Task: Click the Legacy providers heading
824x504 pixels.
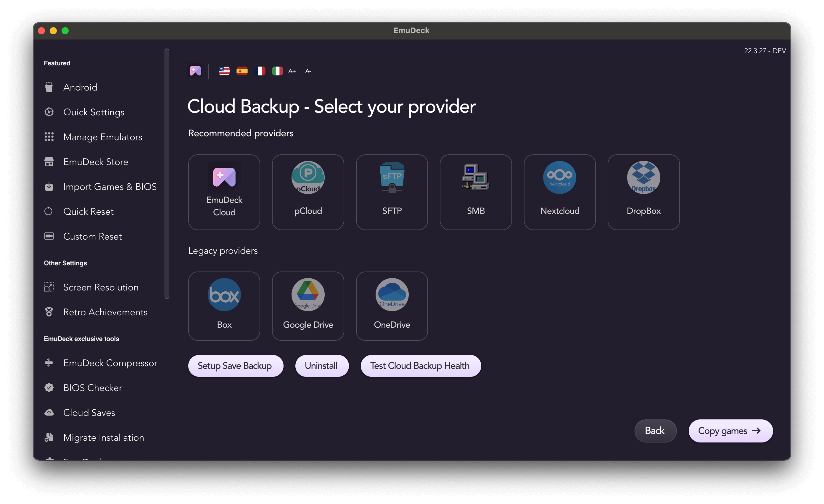Action: click(223, 251)
